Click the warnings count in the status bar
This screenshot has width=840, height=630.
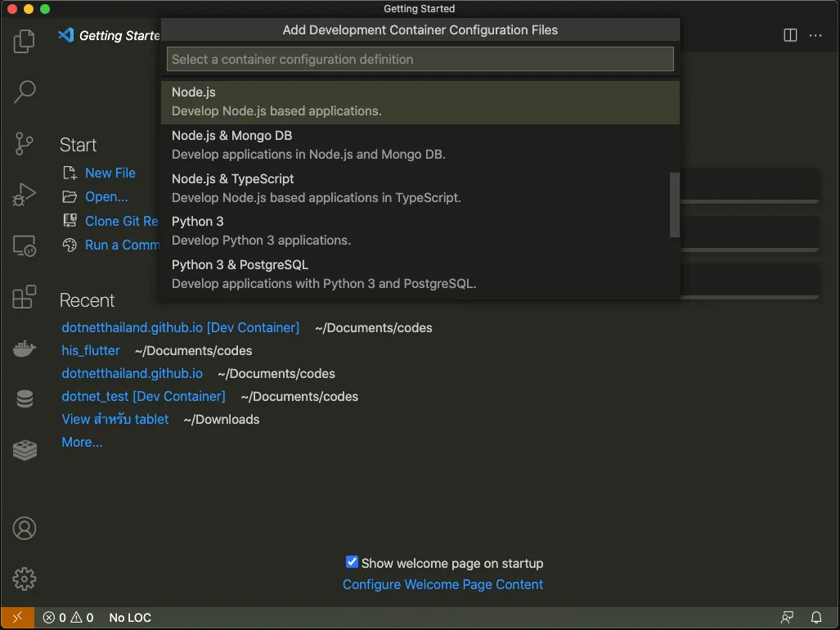pos(83,618)
